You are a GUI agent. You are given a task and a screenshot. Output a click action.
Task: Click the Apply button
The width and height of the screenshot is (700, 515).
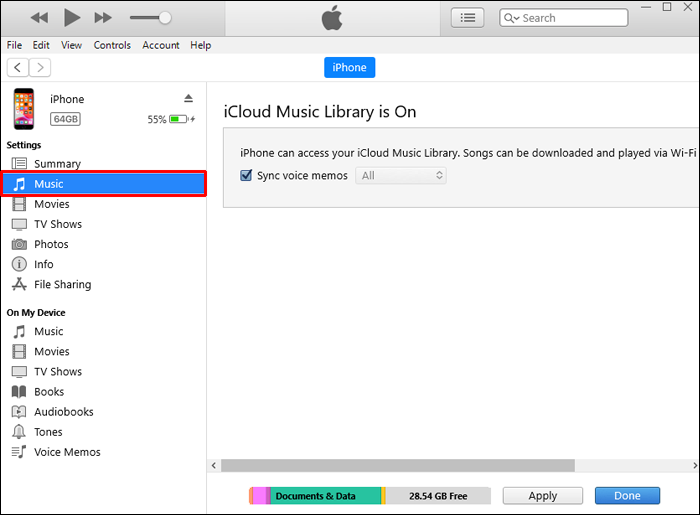tap(542, 496)
